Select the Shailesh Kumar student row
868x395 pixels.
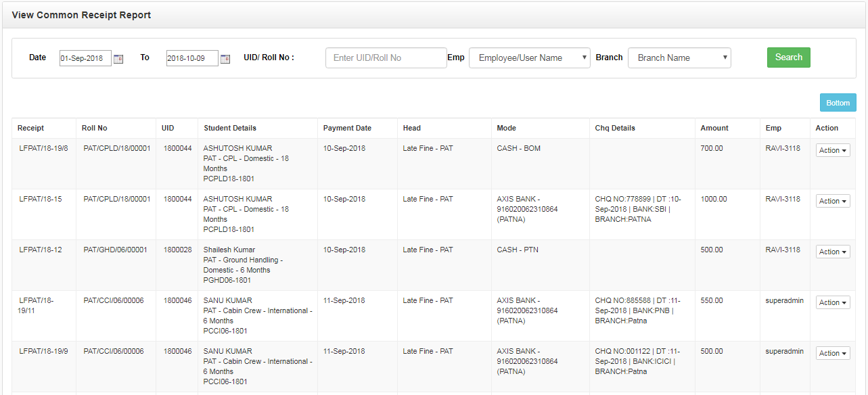[x=434, y=265]
